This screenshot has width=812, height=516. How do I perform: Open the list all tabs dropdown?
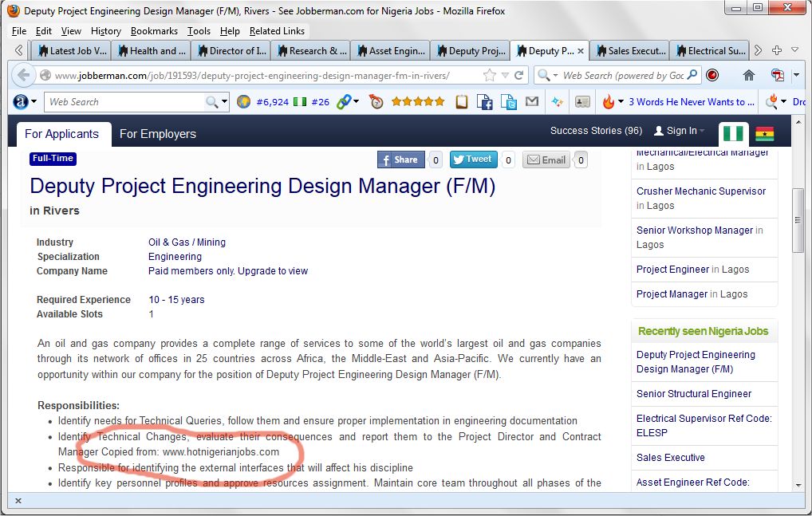pos(795,50)
